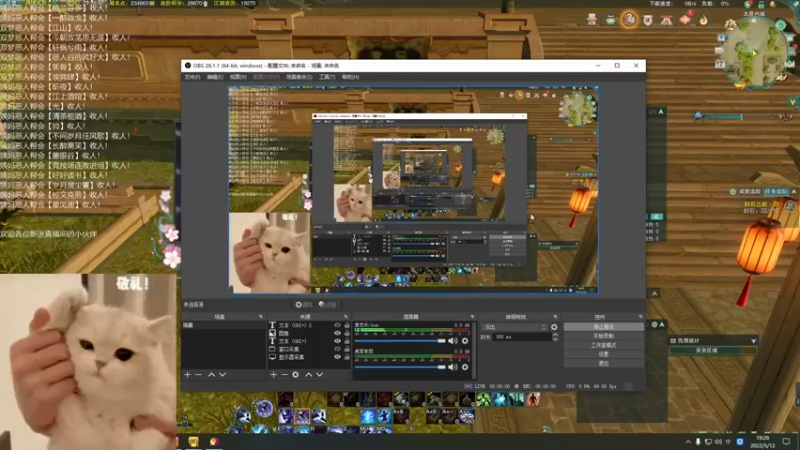This screenshot has width=800, height=450.
Task: Click the taskbar volume icon
Action: pos(718,442)
